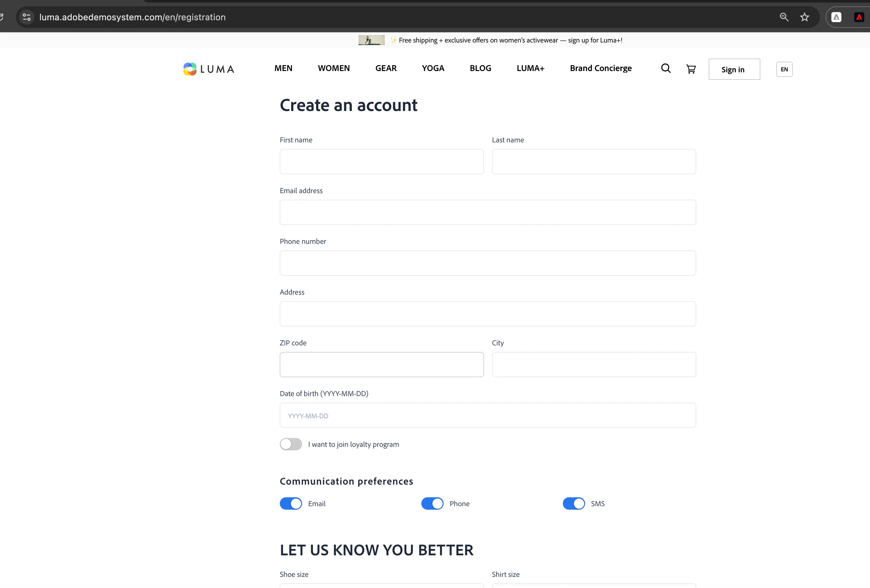The image size is (870, 588).
Task: Open Brand Concierge
Action: coord(601,68)
